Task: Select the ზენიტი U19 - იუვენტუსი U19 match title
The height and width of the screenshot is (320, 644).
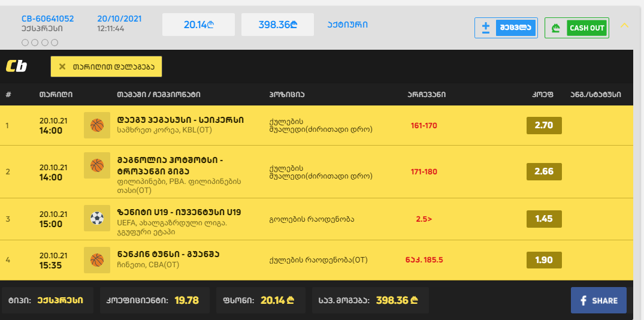Action: point(179,212)
